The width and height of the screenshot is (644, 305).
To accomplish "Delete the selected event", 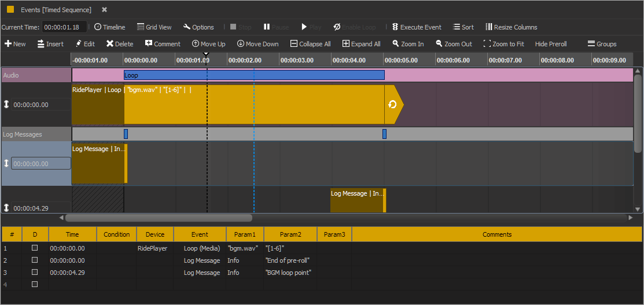I will click(x=120, y=44).
